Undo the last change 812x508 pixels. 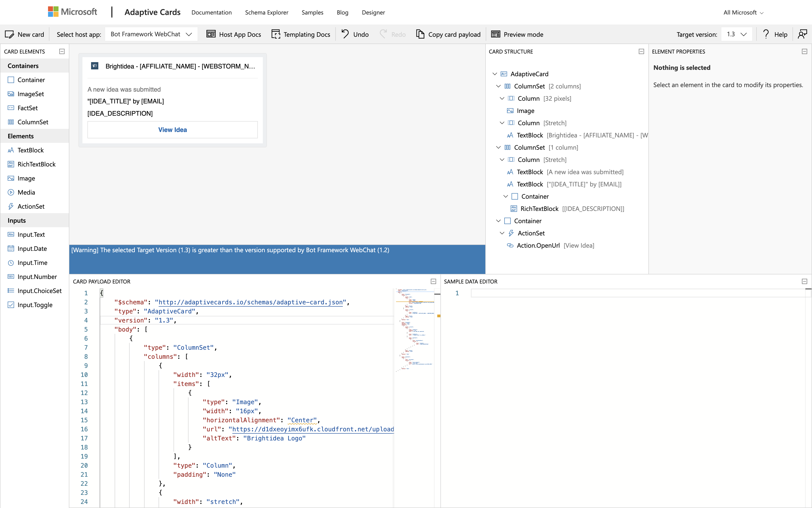pos(355,34)
